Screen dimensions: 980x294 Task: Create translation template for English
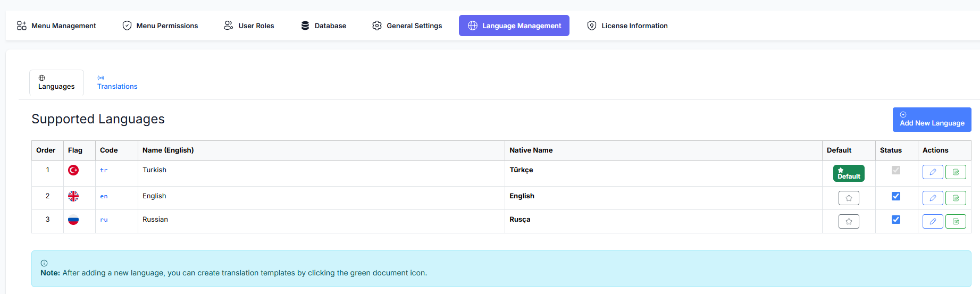click(956, 198)
